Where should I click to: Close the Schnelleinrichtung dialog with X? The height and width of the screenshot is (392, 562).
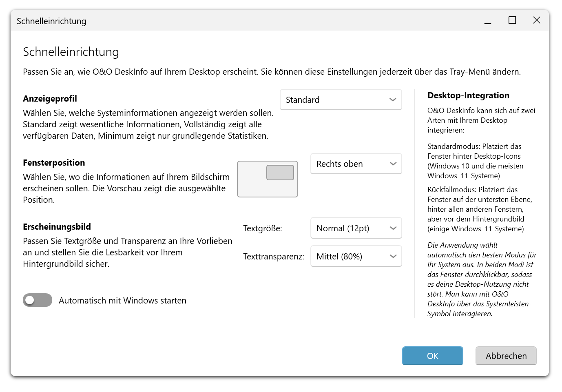pyautogui.click(x=537, y=20)
